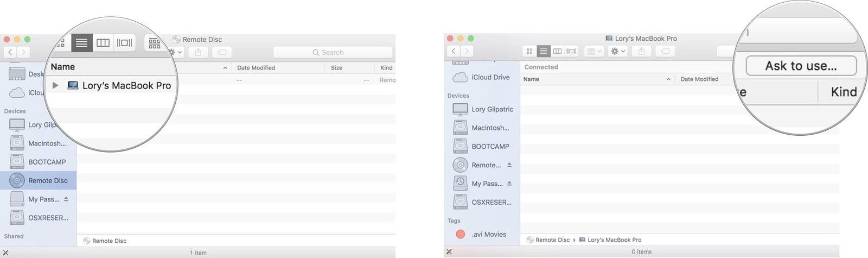Select list view in the magnified toolbar
This screenshot has height=258, width=868.
[81, 43]
